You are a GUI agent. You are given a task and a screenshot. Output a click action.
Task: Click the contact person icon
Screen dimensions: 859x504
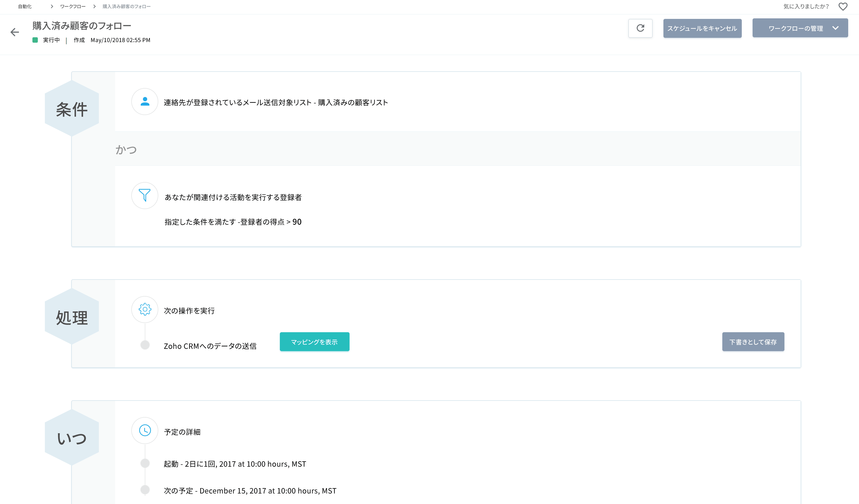[145, 102]
